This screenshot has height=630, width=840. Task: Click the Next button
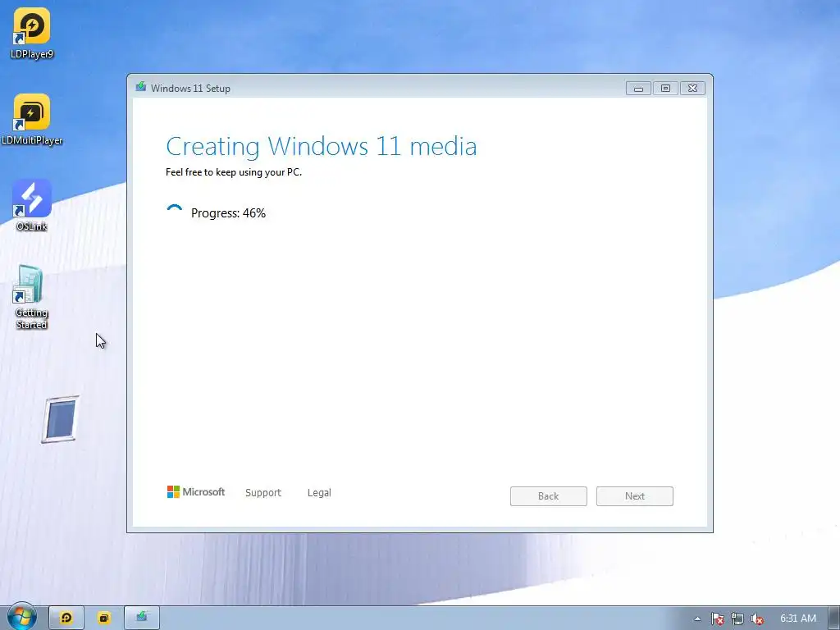coord(635,496)
